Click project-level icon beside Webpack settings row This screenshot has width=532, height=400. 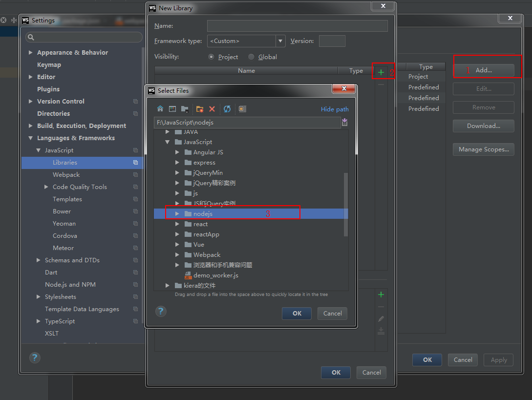pyautogui.click(x=135, y=175)
